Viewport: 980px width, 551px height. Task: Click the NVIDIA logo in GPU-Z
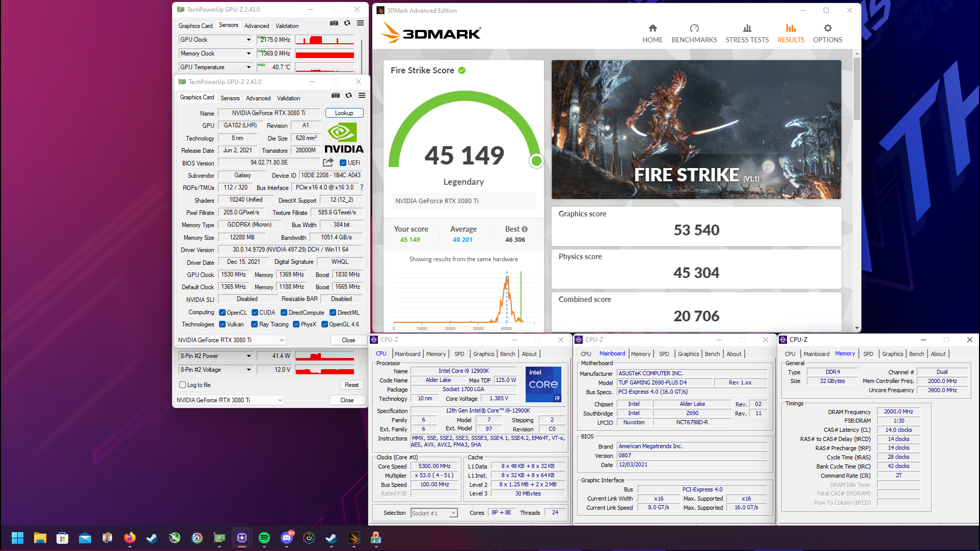(x=344, y=138)
